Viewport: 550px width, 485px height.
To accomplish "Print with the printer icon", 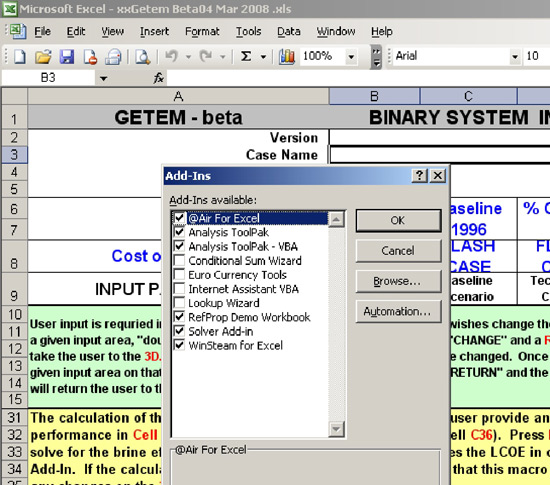I will (113, 56).
